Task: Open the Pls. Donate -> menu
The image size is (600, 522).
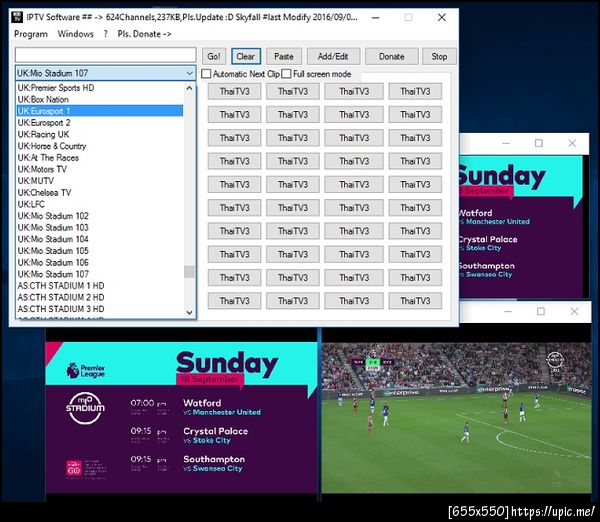Action: pos(144,34)
